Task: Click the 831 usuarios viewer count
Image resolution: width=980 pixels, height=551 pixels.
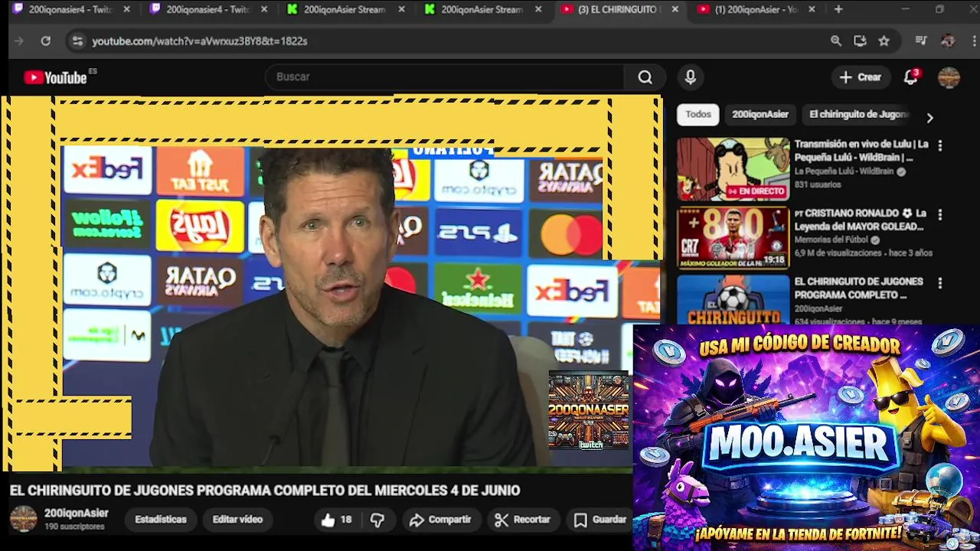Action: [818, 185]
